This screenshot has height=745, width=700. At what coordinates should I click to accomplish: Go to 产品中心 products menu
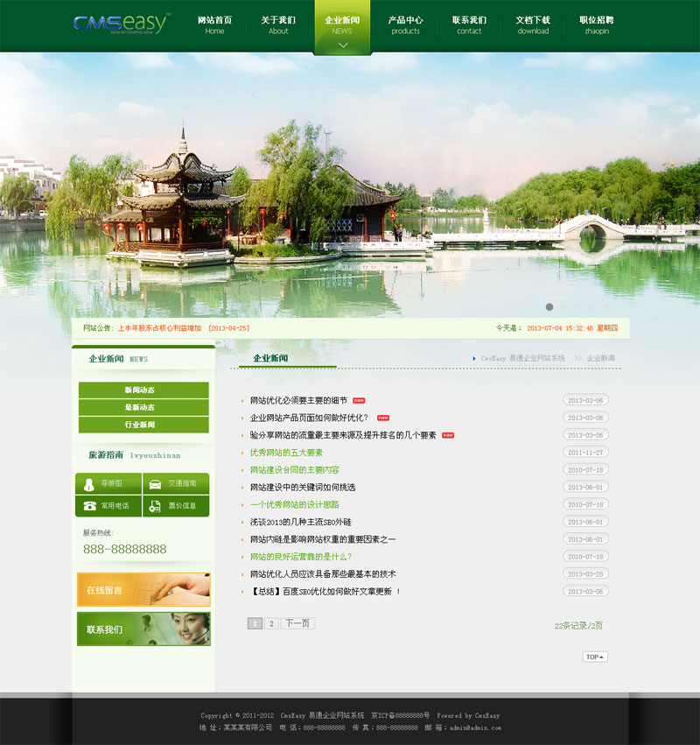pyautogui.click(x=405, y=25)
